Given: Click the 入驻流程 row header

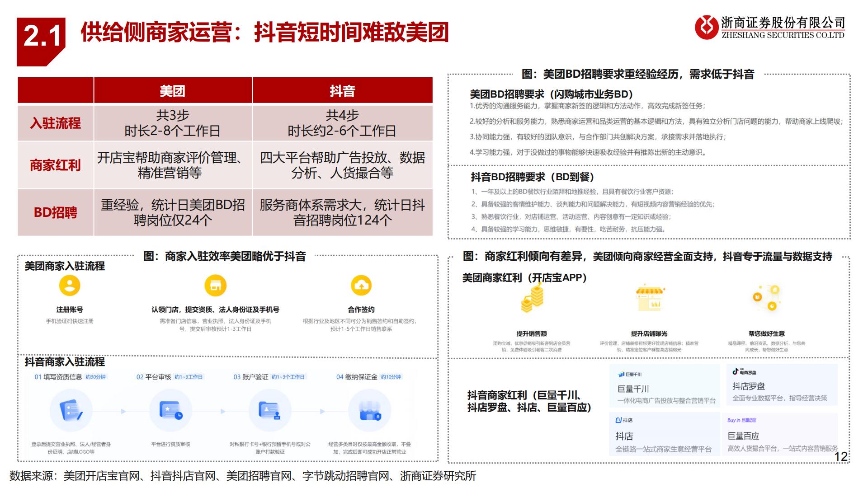Looking at the screenshot, I should tap(56, 123).
